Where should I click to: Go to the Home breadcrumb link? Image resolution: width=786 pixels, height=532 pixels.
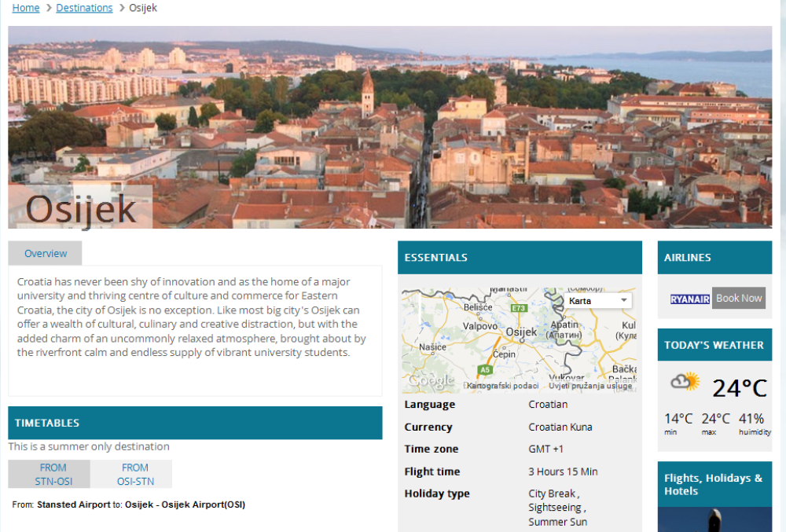coord(26,8)
